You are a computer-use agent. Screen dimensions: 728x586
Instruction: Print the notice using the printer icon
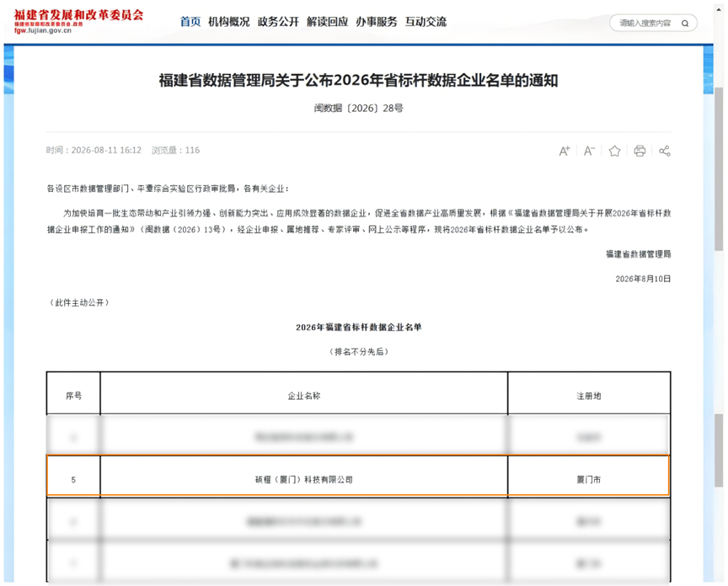[x=640, y=151]
